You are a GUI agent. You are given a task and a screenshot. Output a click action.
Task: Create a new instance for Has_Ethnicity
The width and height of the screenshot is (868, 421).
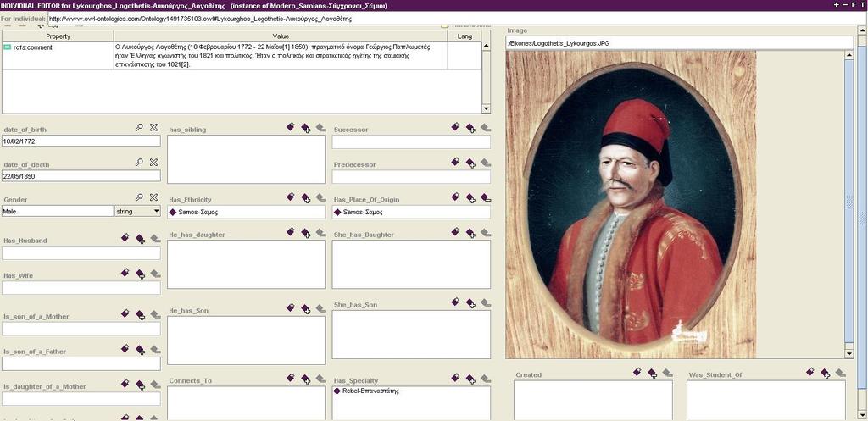[x=291, y=197]
